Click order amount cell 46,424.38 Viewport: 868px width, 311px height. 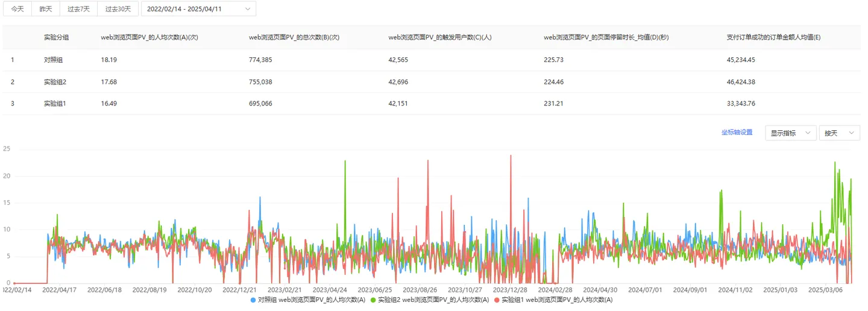741,82
